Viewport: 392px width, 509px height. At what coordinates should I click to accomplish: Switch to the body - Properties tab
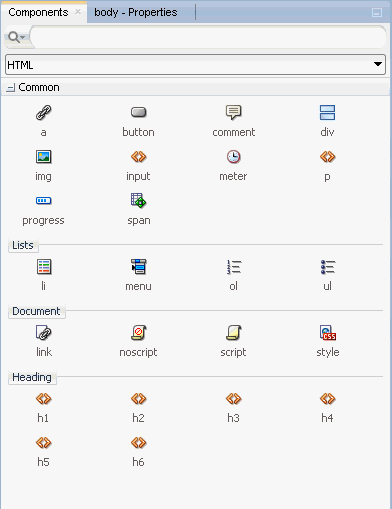(x=136, y=12)
